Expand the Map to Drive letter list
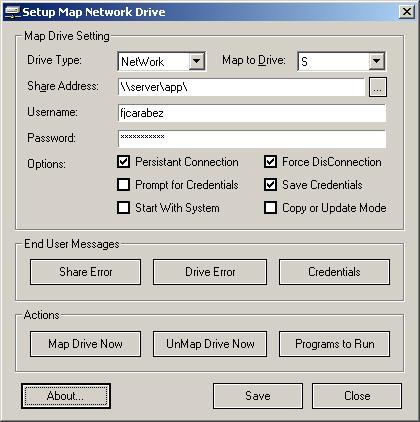 [x=376, y=61]
